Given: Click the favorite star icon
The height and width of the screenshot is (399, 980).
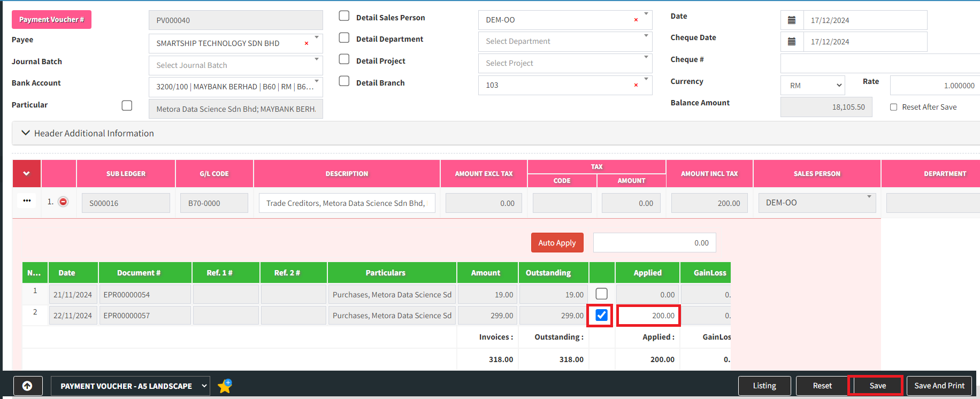Looking at the screenshot, I should pyautogui.click(x=225, y=386).
